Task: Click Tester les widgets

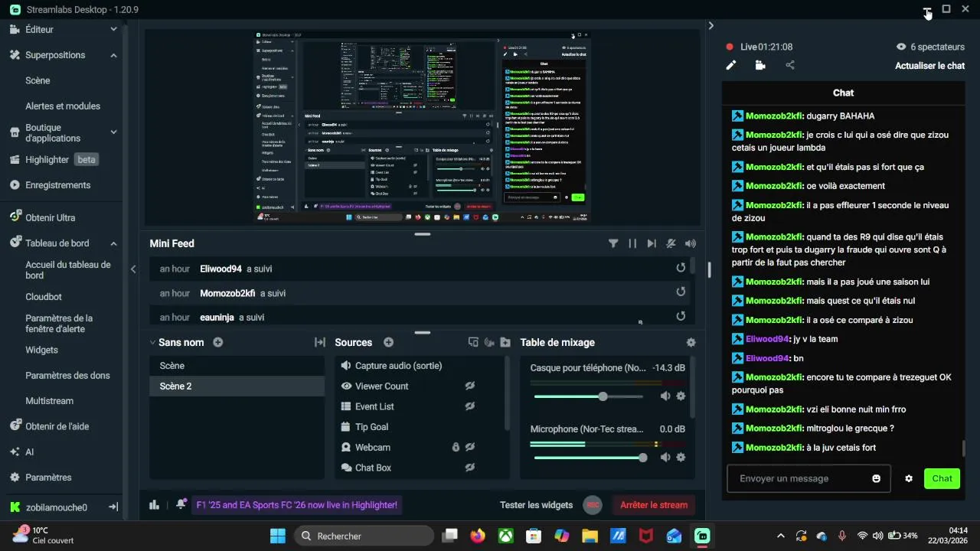Action: click(x=536, y=505)
